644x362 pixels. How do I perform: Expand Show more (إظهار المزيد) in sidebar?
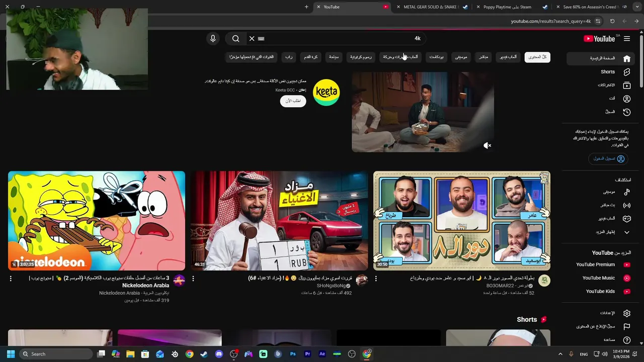(600, 232)
